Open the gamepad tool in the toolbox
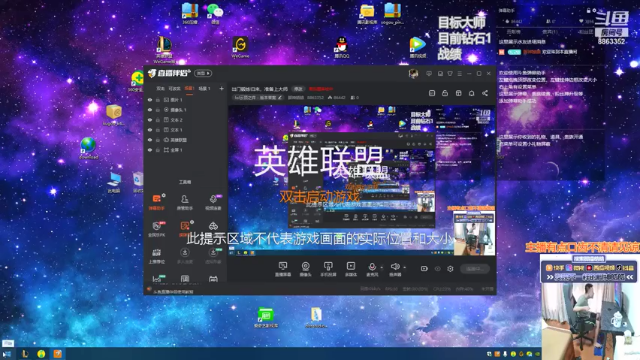 coord(213,227)
